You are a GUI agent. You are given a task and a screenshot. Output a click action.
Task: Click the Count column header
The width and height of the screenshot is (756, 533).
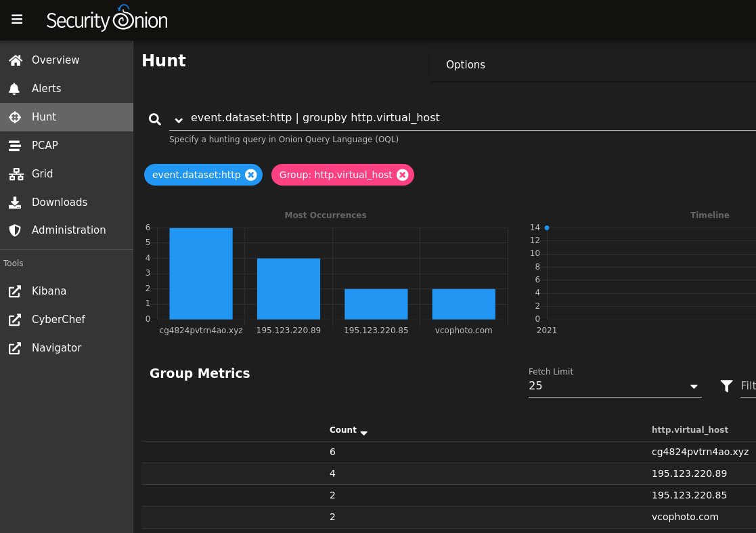[x=342, y=430]
